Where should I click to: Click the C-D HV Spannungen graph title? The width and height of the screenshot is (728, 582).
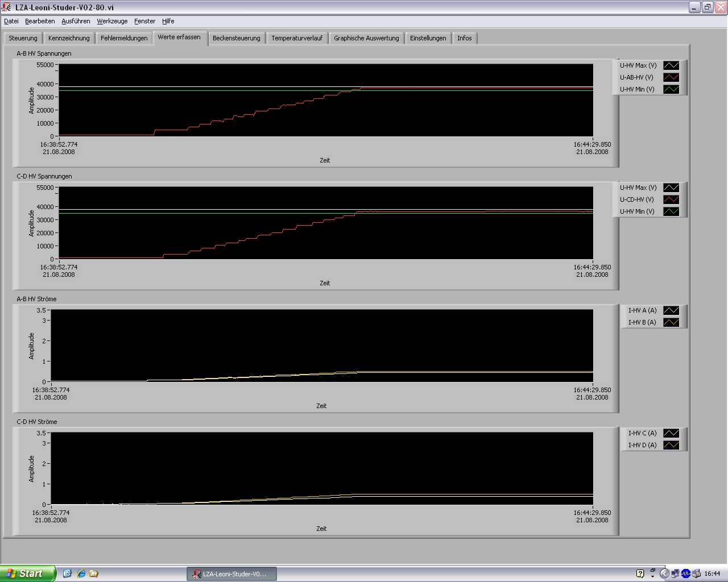(x=44, y=176)
